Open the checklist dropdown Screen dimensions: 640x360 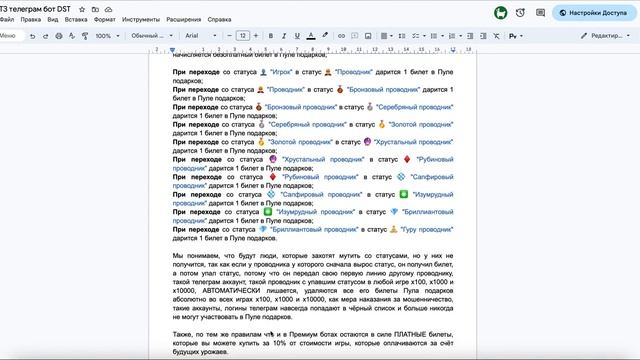[x=418, y=36]
